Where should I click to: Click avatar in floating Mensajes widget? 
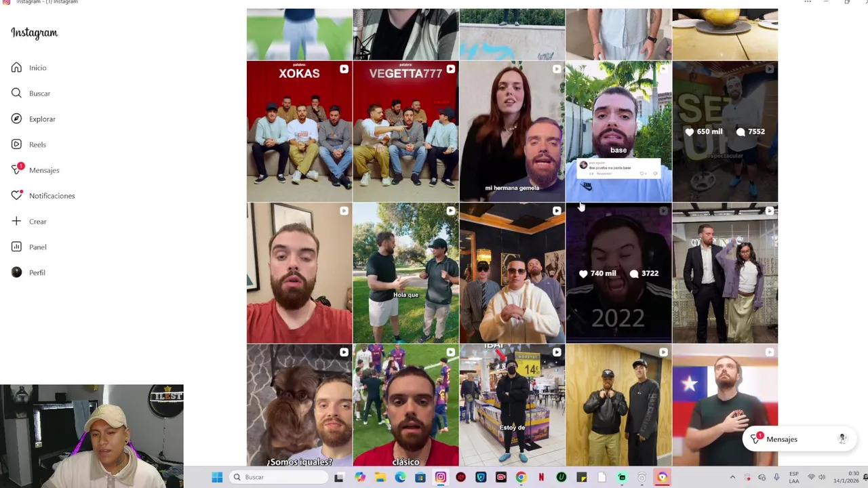(842, 439)
